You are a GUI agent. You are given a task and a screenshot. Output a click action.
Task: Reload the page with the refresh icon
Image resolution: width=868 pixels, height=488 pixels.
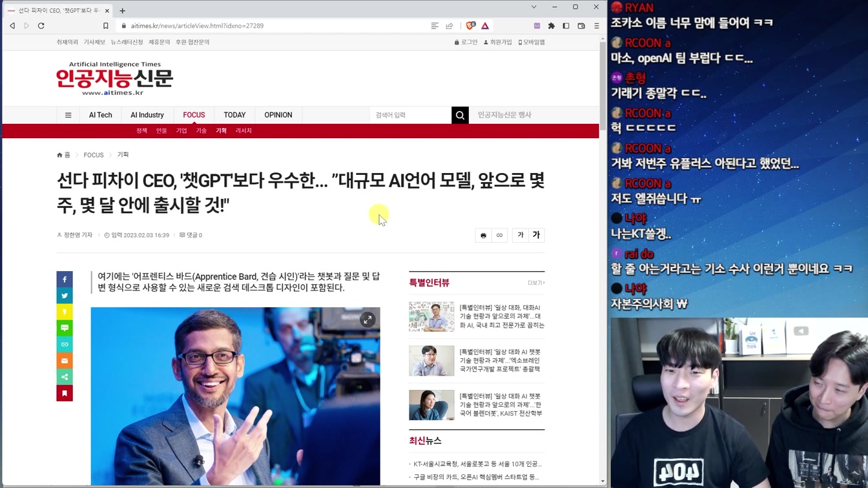click(x=41, y=26)
